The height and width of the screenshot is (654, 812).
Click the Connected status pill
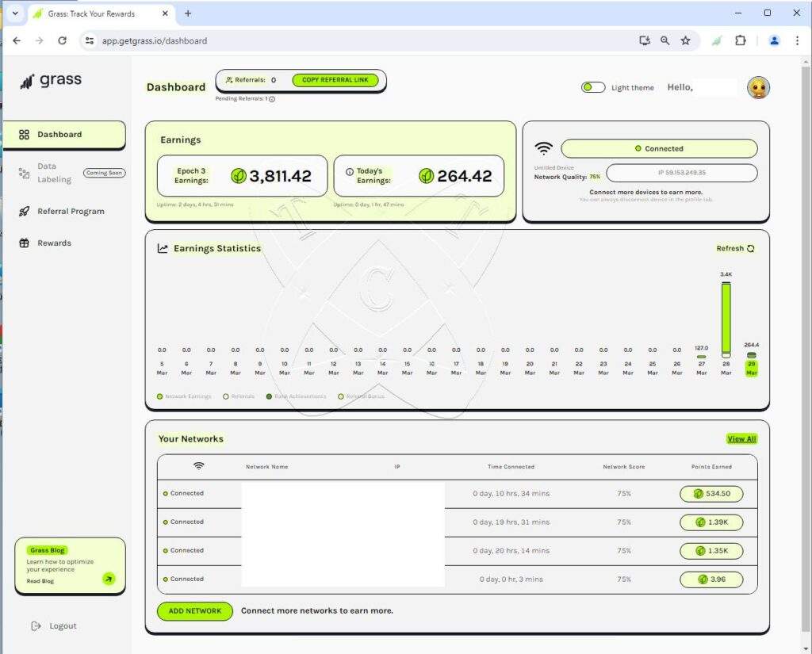(659, 148)
